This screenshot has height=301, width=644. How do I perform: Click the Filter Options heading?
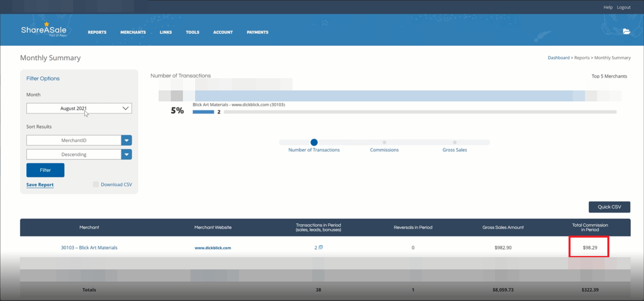click(43, 78)
